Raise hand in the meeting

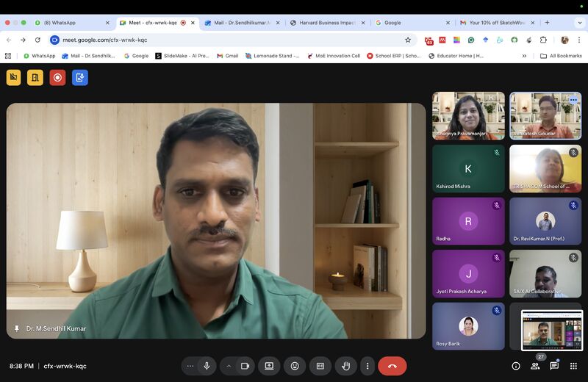point(345,366)
